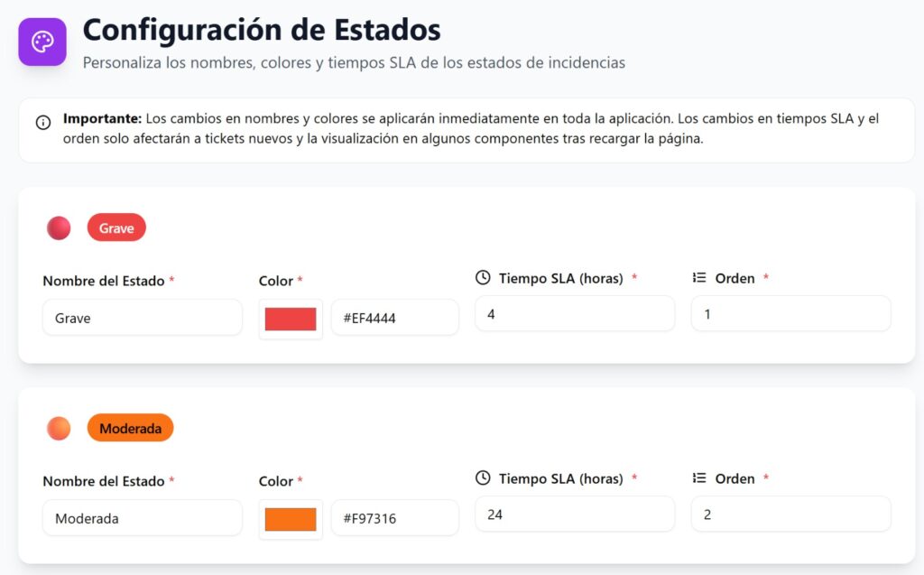The height and width of the screenshot is (575, 924).
Task: Click the orange circle indicator for Moderada
Action: (x=59, y=429)
